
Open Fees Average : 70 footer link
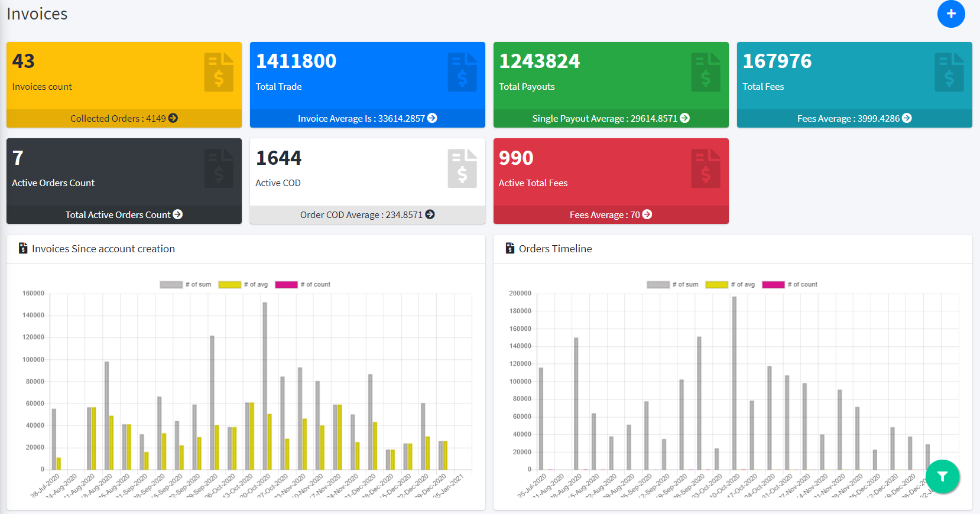coord(611,214)
